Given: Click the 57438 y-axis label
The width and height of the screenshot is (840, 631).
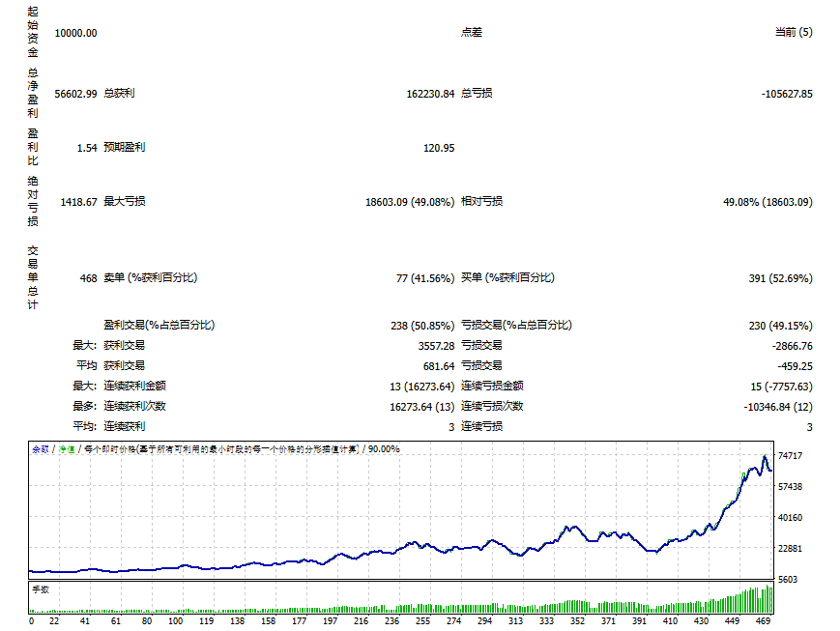Looking at the screenshot, I should pos(790,487).
